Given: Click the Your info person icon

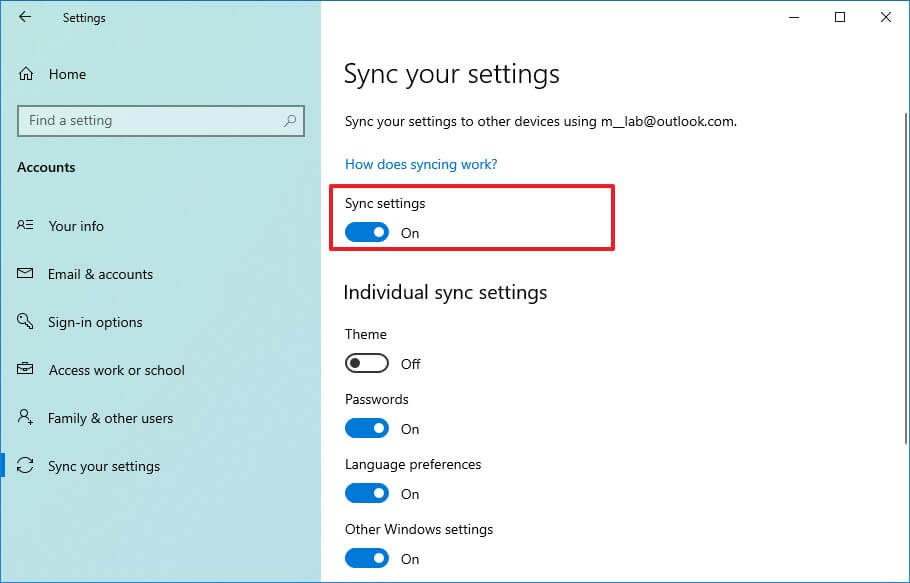Looking at the screenshot, I should click(25, 225).
